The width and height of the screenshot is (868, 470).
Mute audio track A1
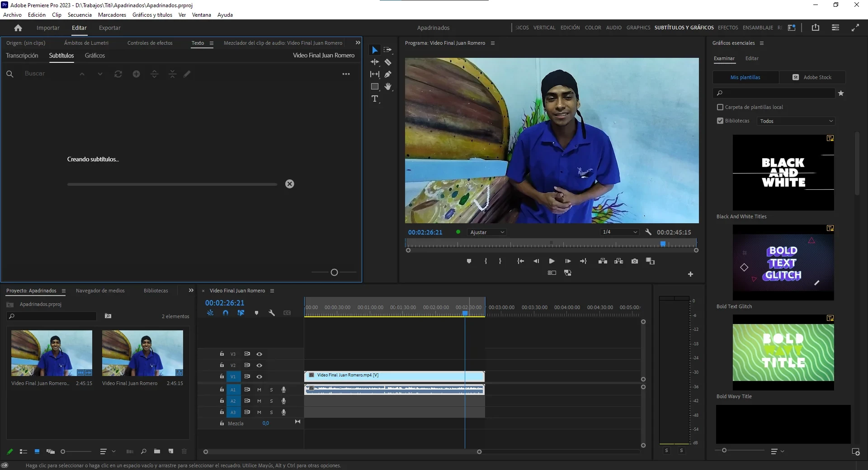pos(259,390)
